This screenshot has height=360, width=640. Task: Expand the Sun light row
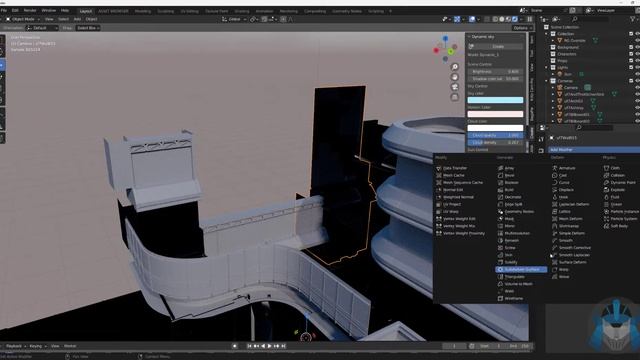pyautogui.click(x=553, y=74)
